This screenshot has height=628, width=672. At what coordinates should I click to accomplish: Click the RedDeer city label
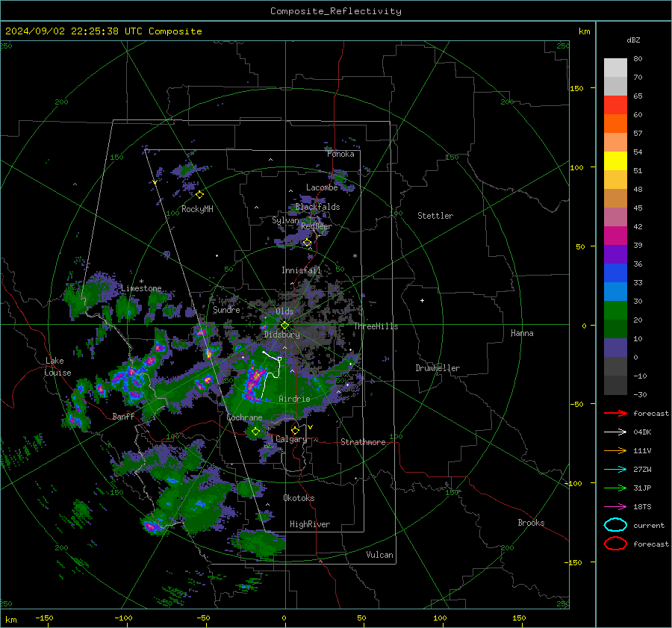tap(317, 226)
